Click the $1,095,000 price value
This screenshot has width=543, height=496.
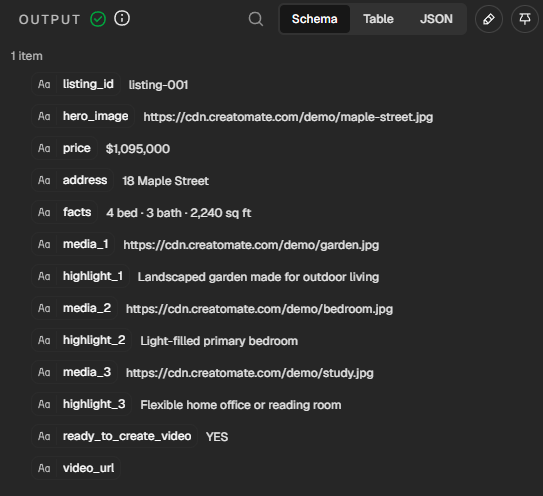point(138,149)
